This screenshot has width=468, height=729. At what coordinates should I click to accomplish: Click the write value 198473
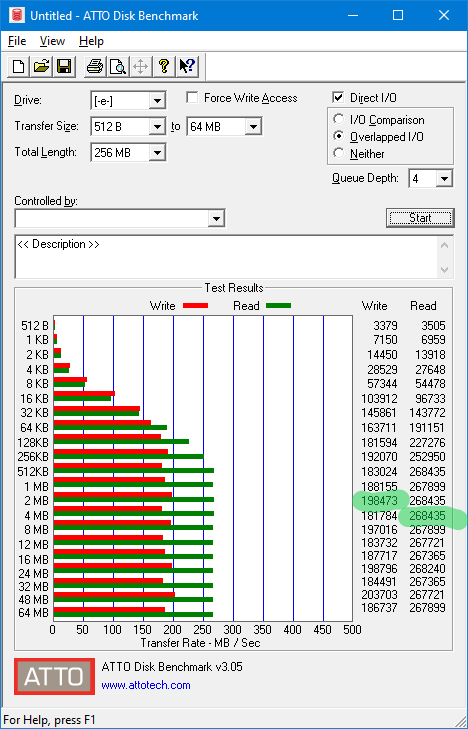pos(380,501)
